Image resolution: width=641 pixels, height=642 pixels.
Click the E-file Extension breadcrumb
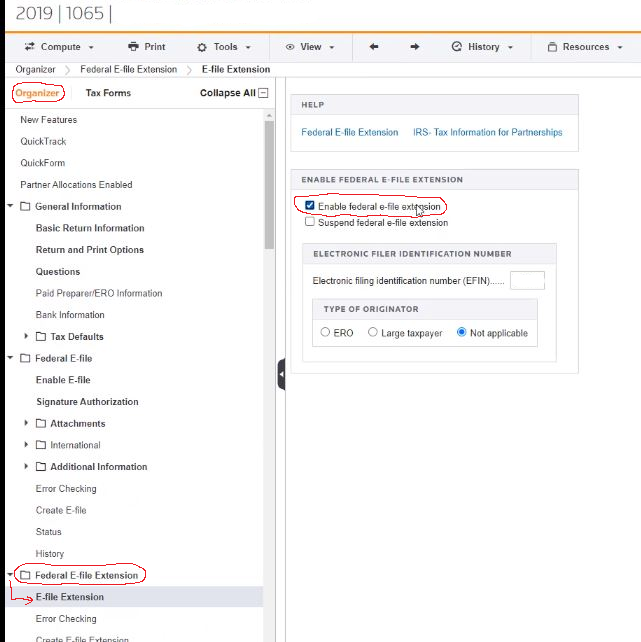coord(236,69)
